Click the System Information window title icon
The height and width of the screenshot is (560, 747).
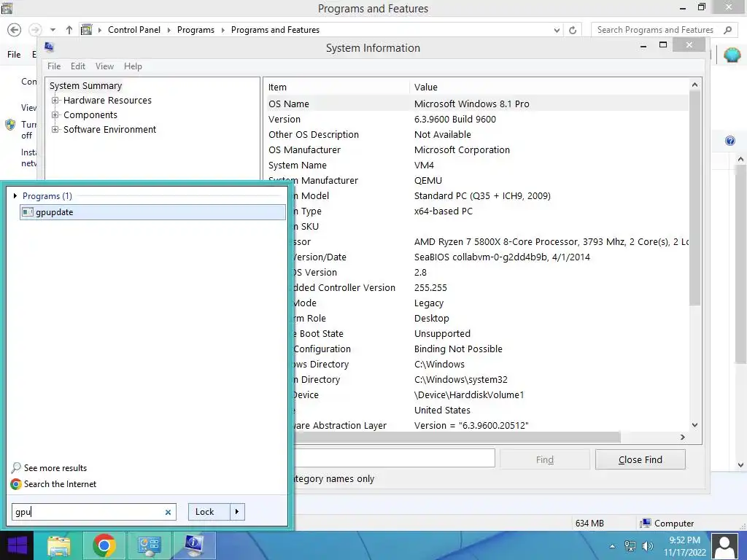(49, 47)
